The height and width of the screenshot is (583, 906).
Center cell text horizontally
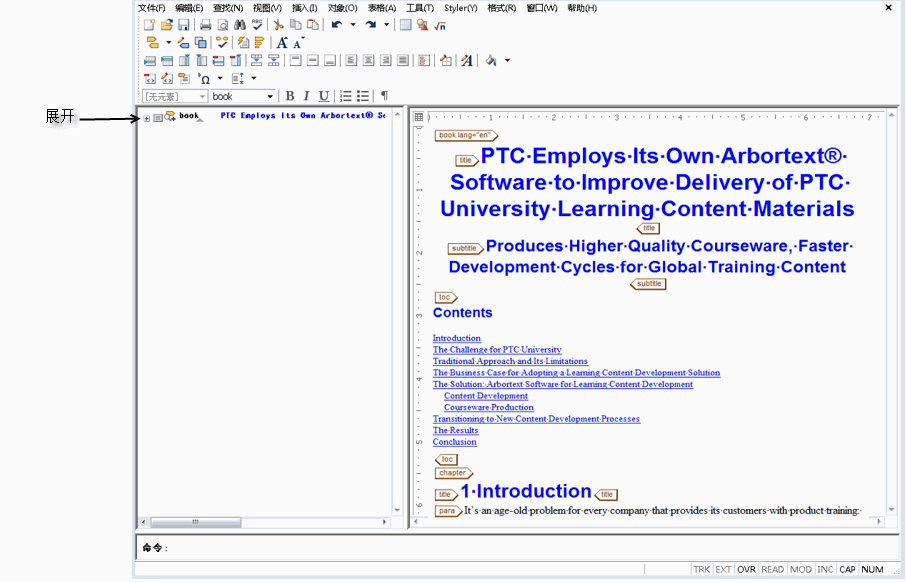[x=369, y=60]
